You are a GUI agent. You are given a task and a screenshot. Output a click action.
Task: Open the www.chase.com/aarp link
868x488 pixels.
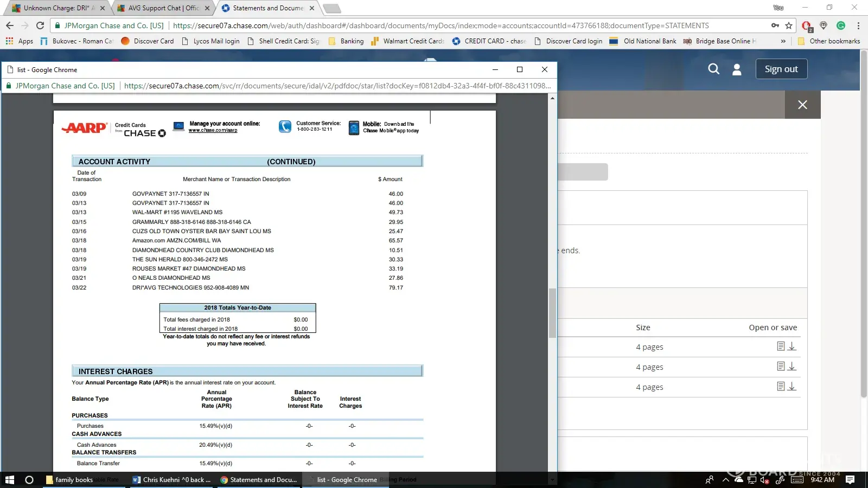(x=213, y=130)
